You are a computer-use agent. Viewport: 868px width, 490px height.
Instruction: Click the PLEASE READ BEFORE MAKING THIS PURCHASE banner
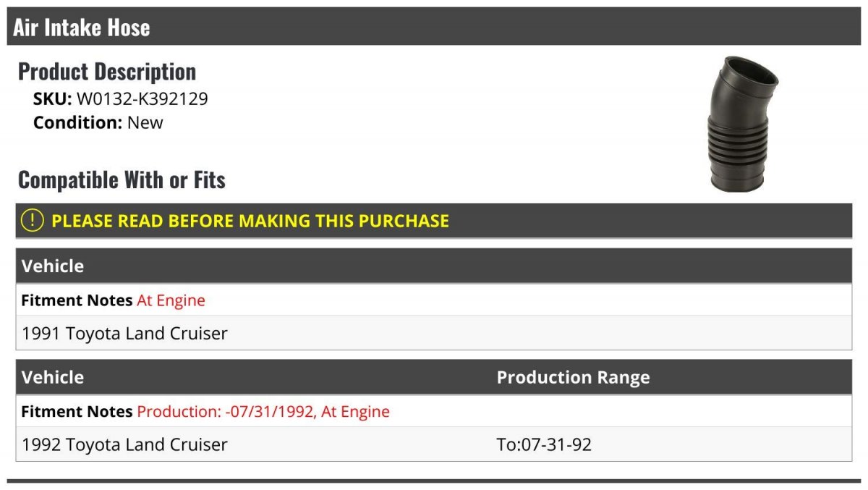[x=434, y=221]
